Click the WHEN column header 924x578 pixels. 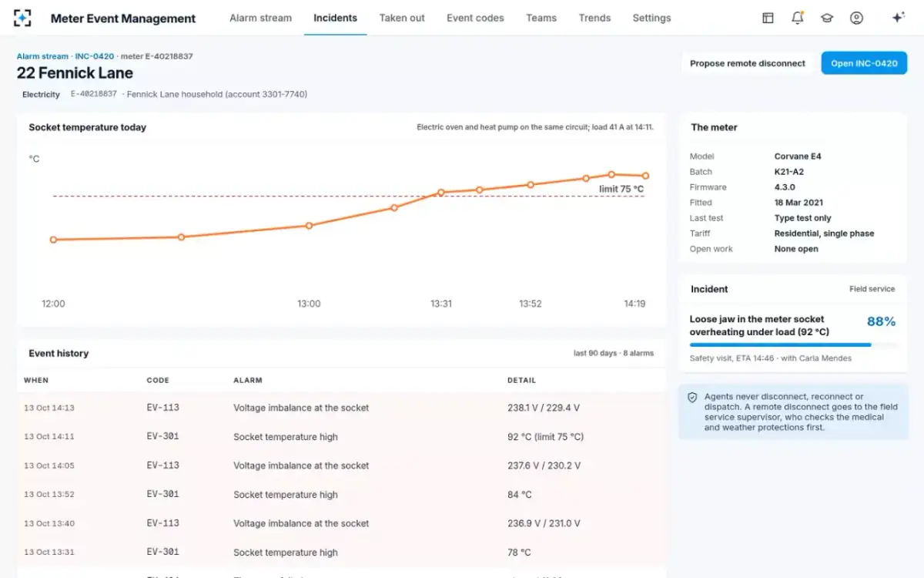click(x=36, y=380)
